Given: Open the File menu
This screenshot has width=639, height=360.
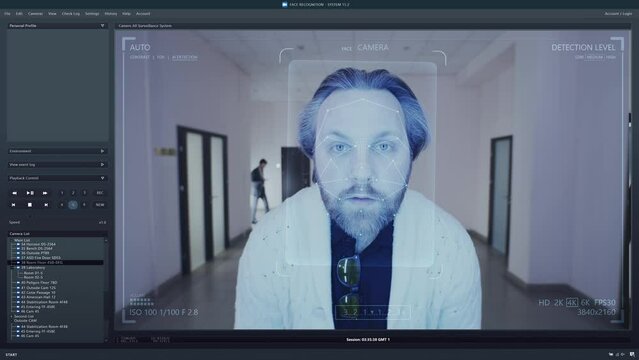Looking at the screenshot, I should click(x=7, y=13).
